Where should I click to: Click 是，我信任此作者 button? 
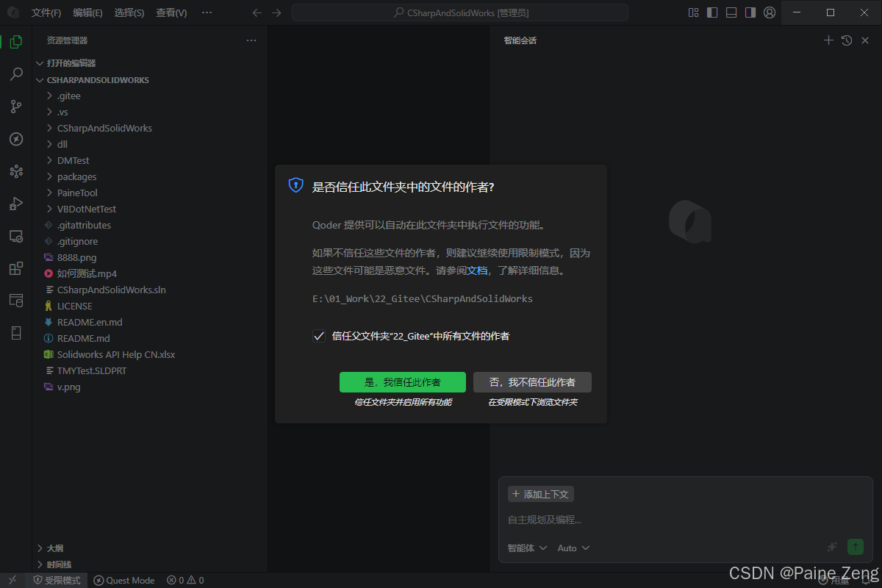(x=403, y=382)
